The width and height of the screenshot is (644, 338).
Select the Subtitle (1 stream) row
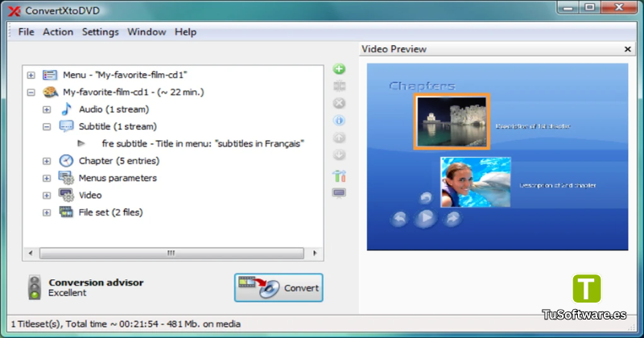[x=118, y=126]
